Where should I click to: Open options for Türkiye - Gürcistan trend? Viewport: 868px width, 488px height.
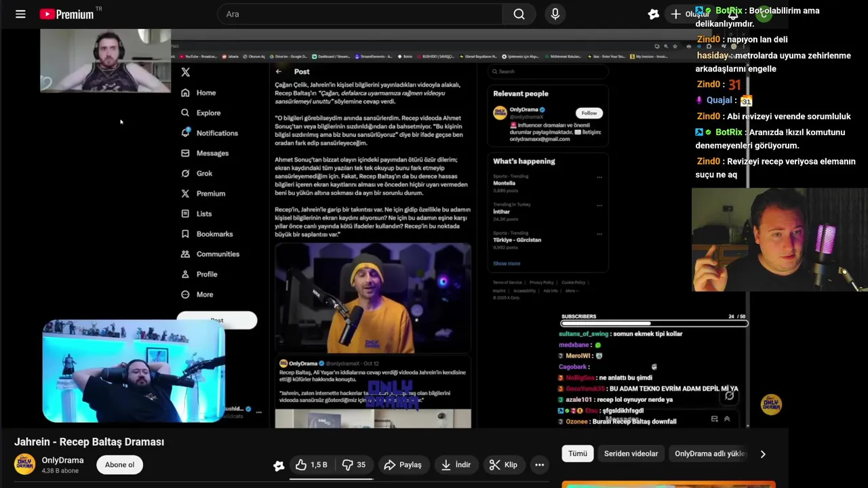click(x=599, y=235)
